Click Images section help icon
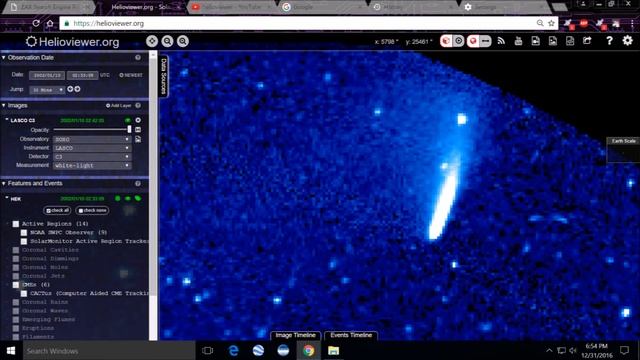The width and height of the screenshot is (640, 360). click(x=138, y=105)
